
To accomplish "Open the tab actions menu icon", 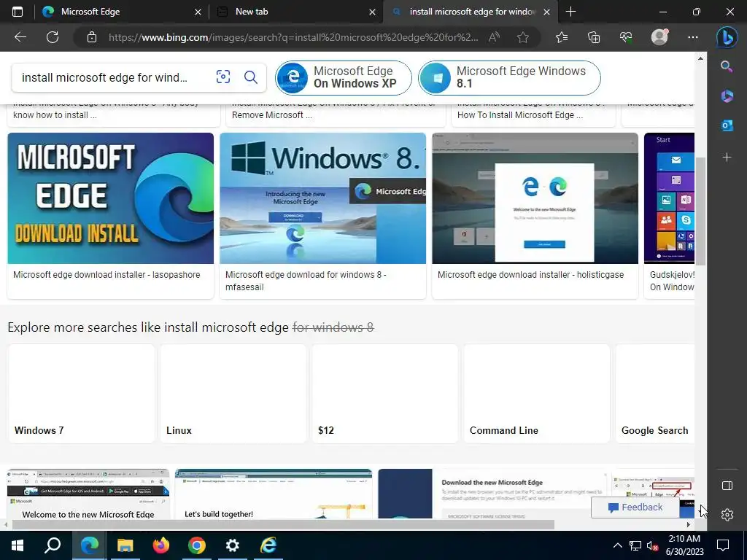I will (18, 12).
